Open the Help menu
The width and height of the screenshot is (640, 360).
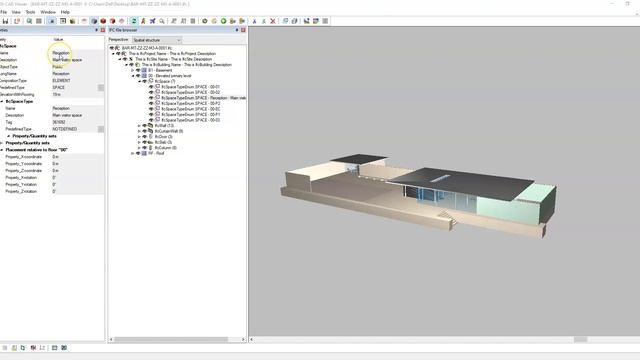[65, 12]
